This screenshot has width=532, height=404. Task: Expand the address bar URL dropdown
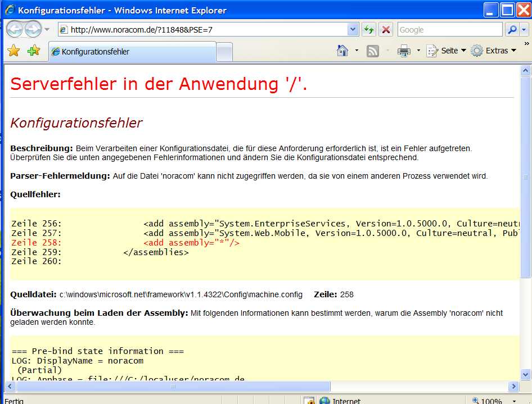353,30
